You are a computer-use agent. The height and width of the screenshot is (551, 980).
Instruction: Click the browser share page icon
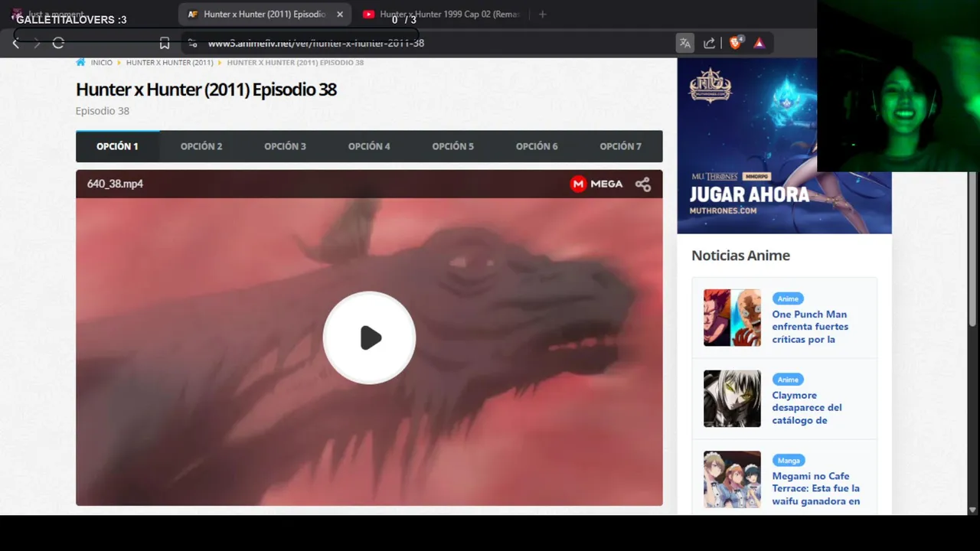coord(710,43)
